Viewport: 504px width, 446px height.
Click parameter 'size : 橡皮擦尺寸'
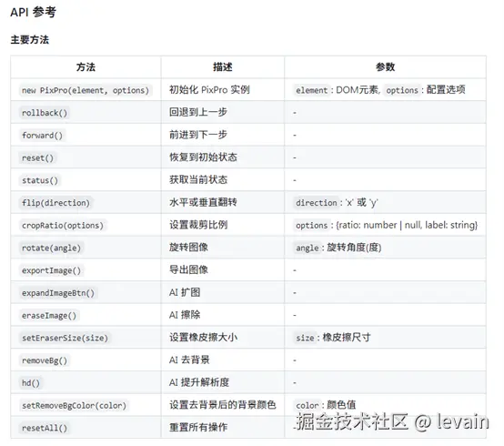pyautogui.click(x=332, y=338)
